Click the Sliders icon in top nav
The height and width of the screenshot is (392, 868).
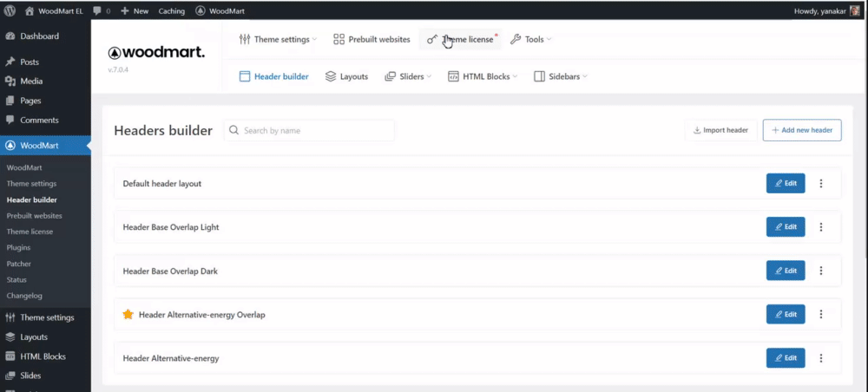click(391, 77)
